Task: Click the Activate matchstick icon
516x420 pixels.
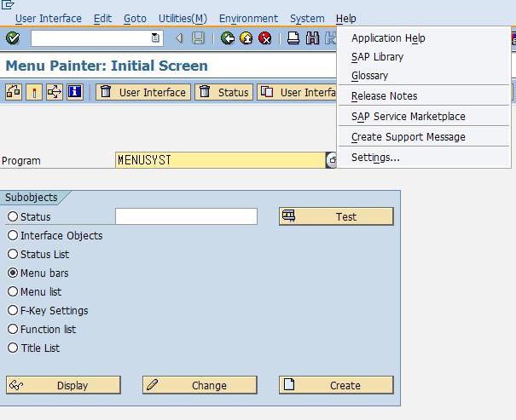Action: 34,92
